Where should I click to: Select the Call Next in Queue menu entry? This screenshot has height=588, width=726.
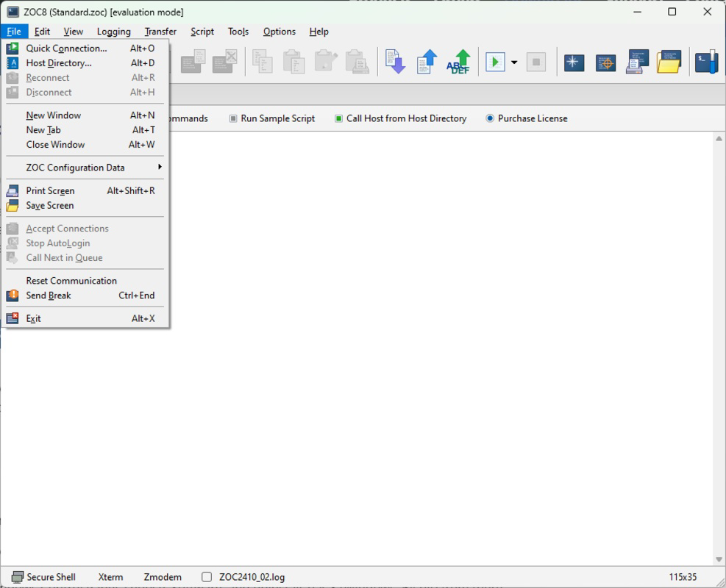click(85, 258)
